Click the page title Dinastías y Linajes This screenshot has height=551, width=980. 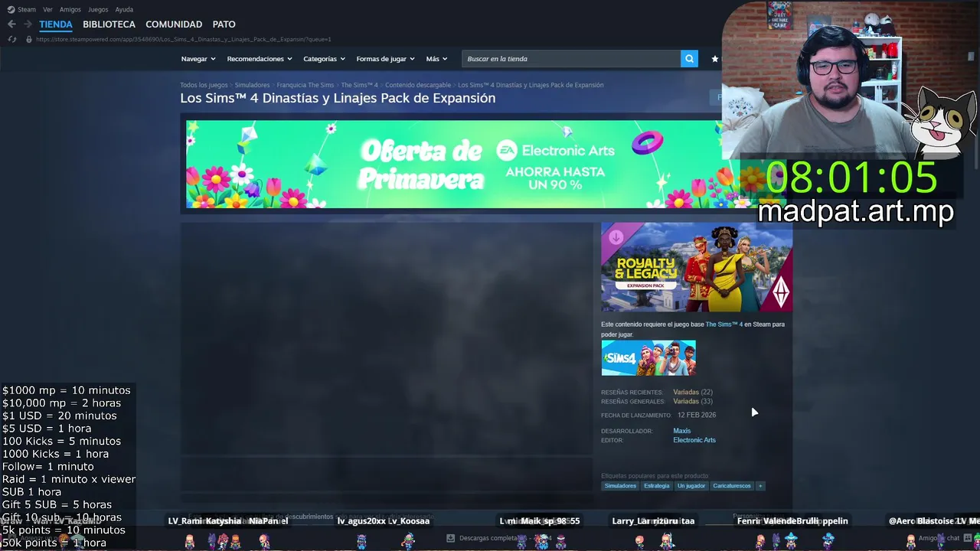coord(338,98)
